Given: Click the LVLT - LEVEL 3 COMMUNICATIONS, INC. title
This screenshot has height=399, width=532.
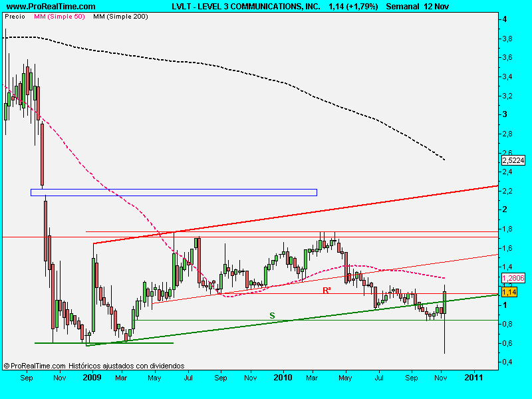Looking at the screenshot, I should click(245, 7).
